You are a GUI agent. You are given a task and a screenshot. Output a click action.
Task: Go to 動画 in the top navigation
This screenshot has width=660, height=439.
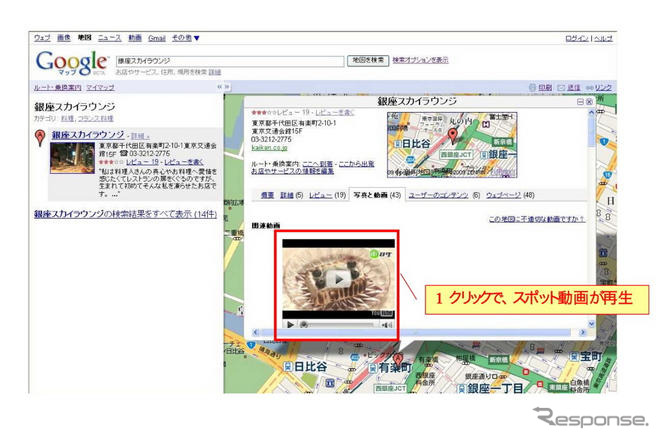click(135, 38)
